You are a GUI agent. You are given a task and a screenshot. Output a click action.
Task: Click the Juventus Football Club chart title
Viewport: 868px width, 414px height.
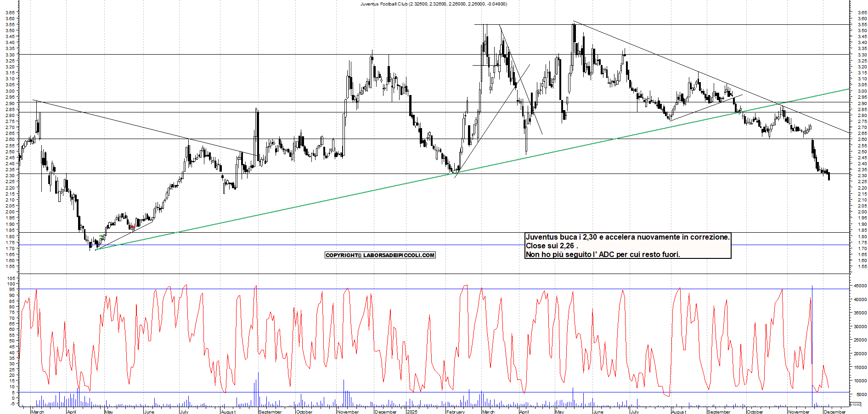(x=434, y=4)
